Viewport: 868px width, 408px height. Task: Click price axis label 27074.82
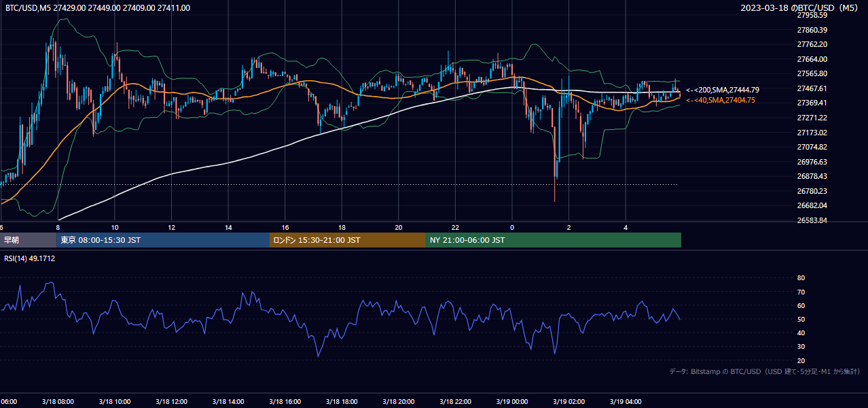point(812,147)
